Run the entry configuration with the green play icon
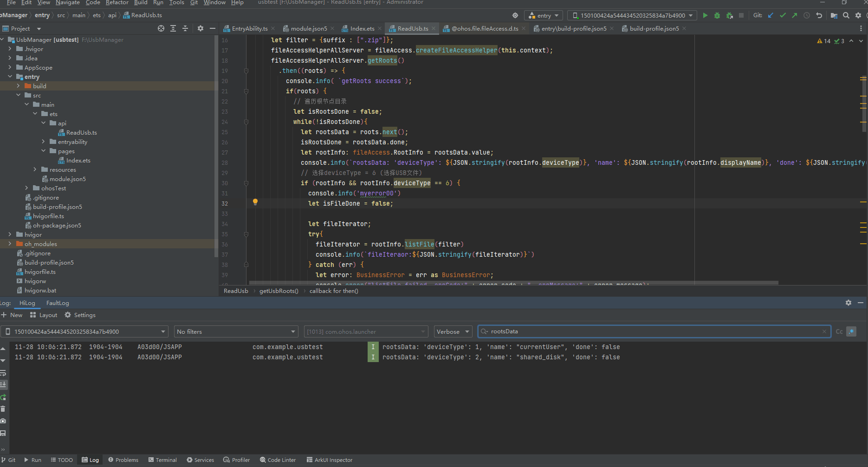This screenshot has width=868, height=467. [x=705, y=15]
